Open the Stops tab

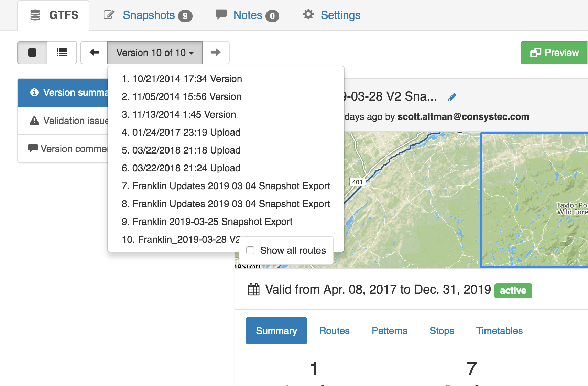tap(442, 331)
